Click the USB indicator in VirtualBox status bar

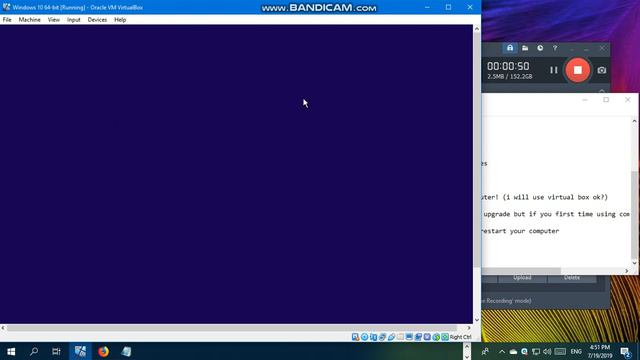point(391,337)
